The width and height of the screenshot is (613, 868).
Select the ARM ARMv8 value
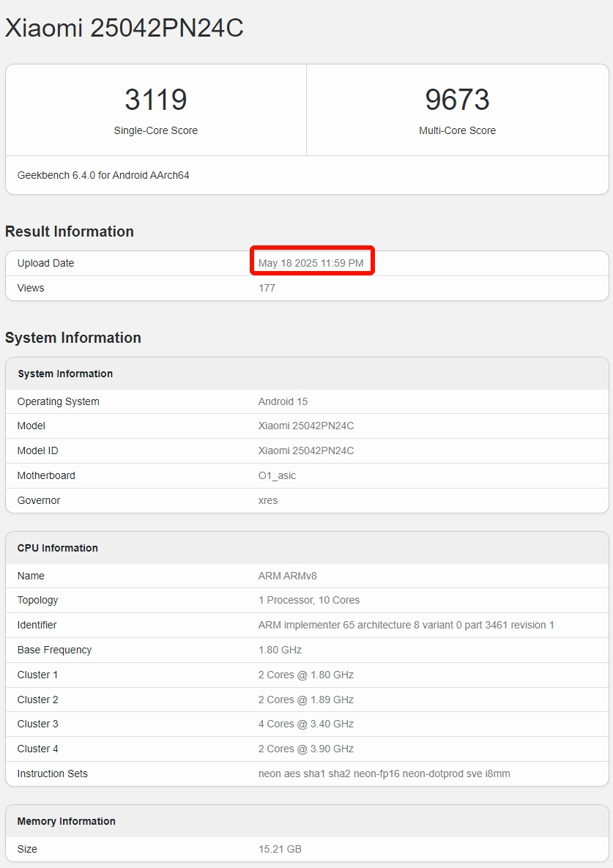287,576
